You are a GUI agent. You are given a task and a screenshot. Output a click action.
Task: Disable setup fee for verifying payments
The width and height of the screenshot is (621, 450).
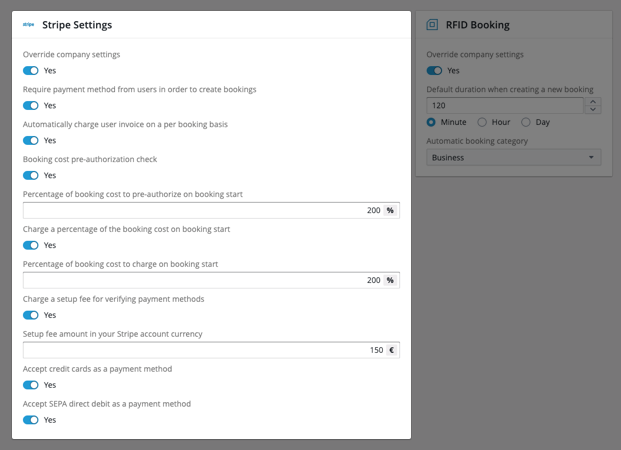(x=31, y=315)
